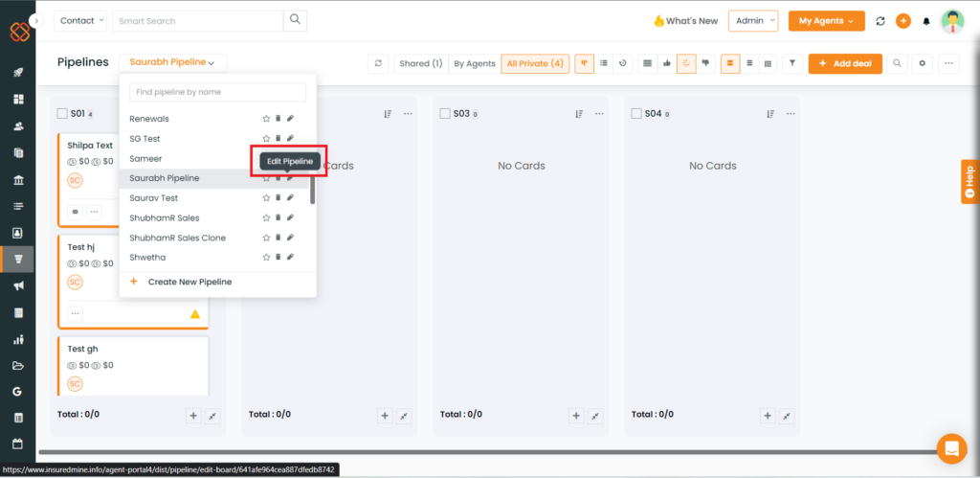Click the Find pipeline by name field
Screen dimensions: 980x478
(217, 92)
